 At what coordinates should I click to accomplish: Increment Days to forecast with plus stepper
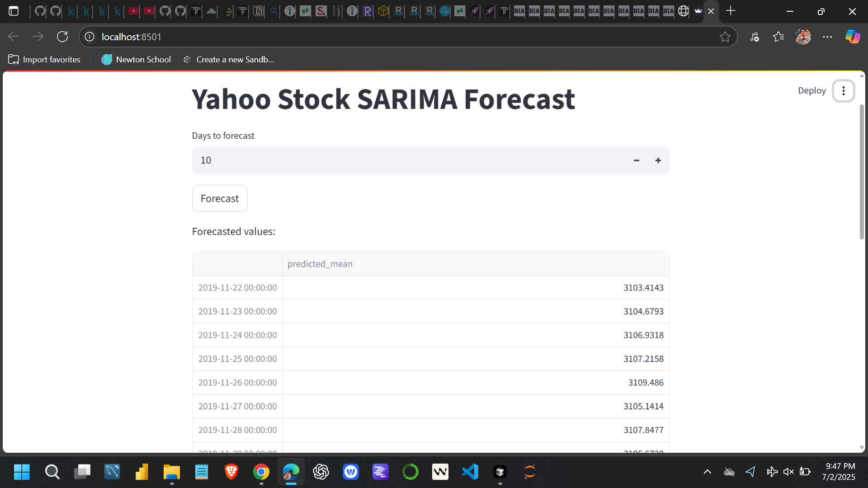click(x=658, y=160)
